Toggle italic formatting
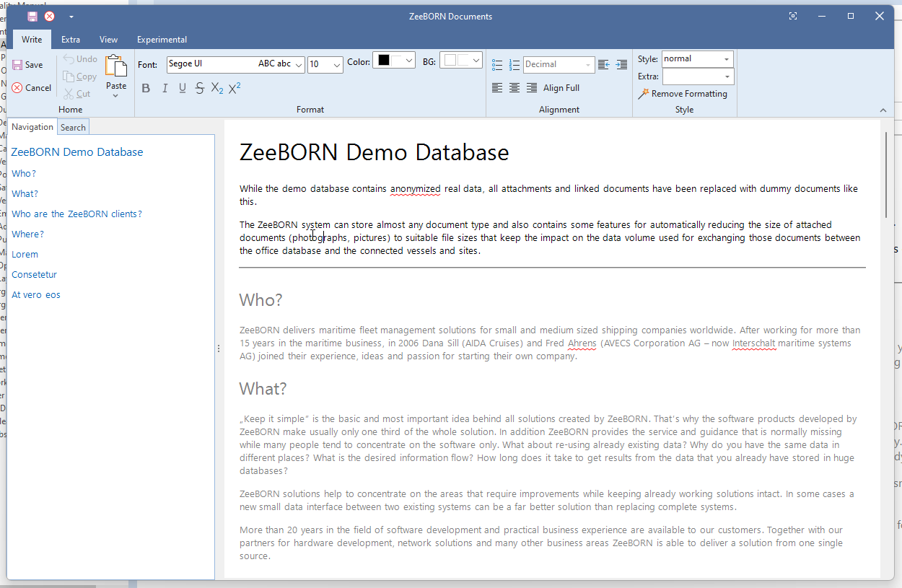Viewport: 902px width, 588px height. [x=165, y=89]
